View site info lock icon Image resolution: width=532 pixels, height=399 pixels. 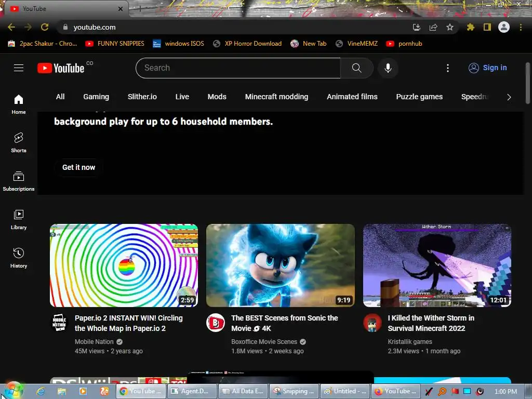(x=65, y=27)
